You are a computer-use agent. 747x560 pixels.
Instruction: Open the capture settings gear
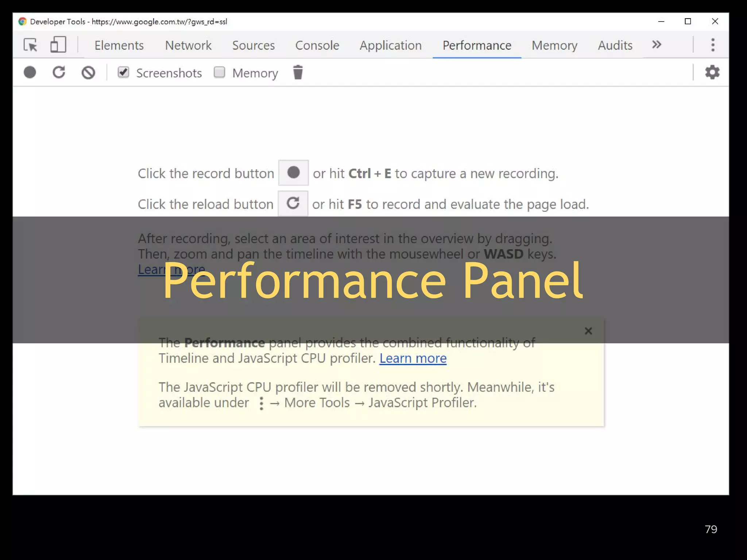(712, 72)
